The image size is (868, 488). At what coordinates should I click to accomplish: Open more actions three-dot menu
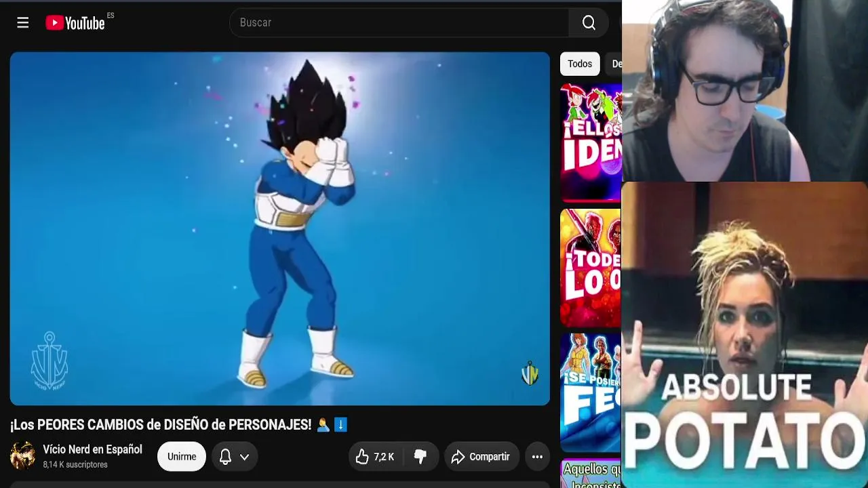point(537,456)
